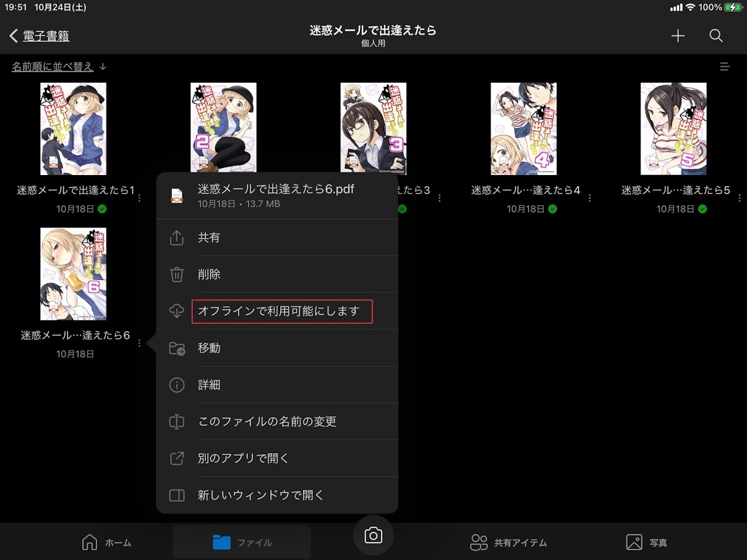Click the cloud download offline icon
Image resolution: width=747 pixels, height=560 pixels.
pyautogui.click(x=176, y=311)
